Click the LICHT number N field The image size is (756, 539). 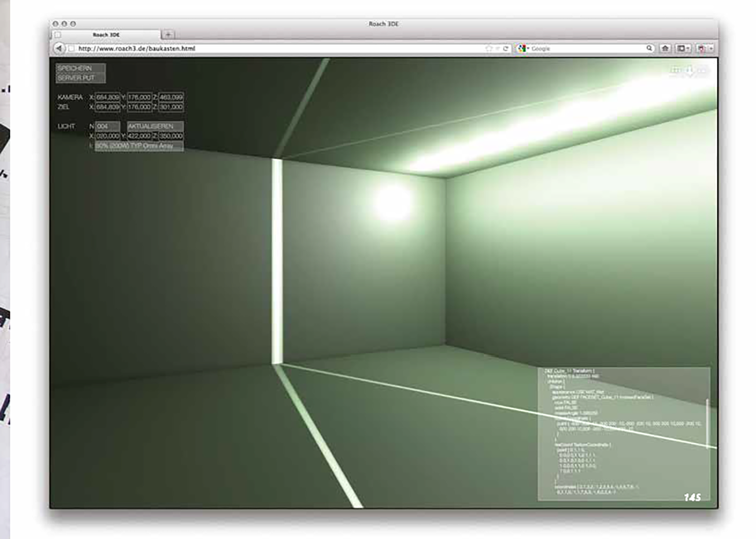(x=107, y=126)
